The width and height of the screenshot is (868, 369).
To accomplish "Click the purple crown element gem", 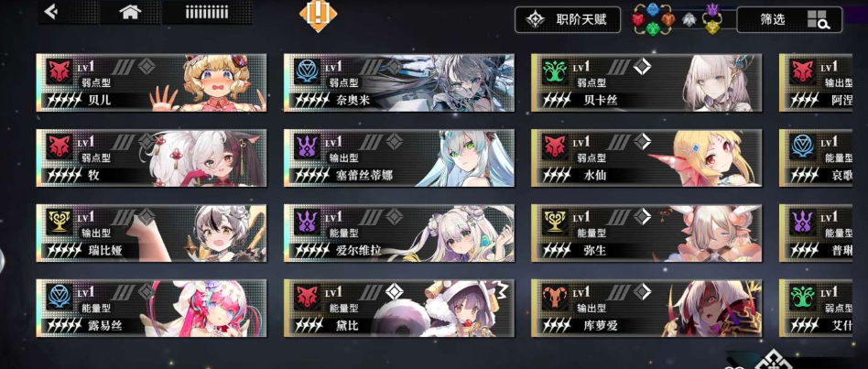I will [712, 9].
